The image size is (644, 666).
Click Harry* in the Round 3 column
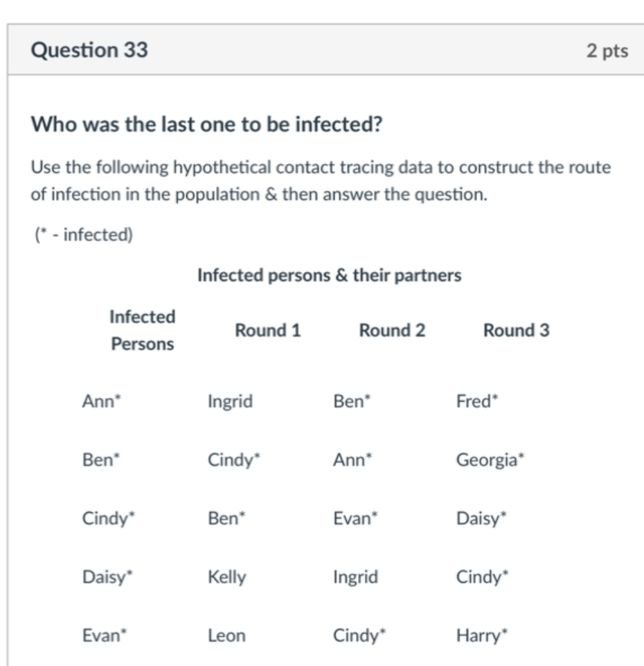pyautogui.click(x=482, y=636)
